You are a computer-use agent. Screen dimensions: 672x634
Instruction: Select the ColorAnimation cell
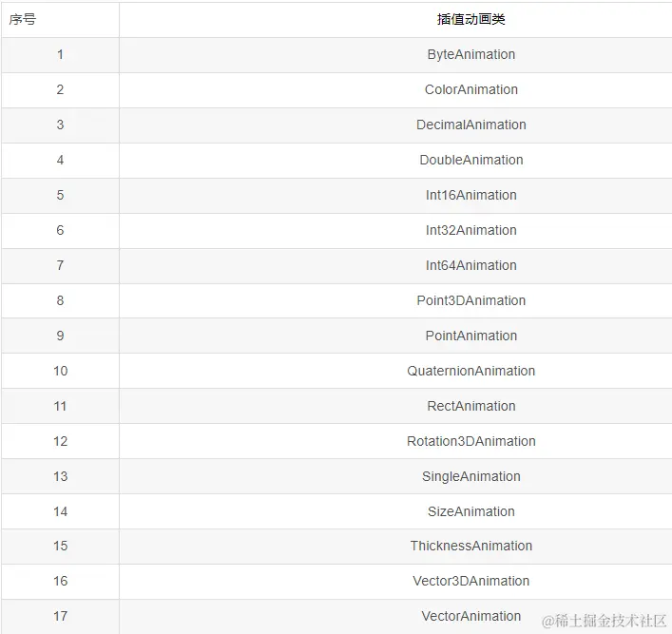[471, 89]
